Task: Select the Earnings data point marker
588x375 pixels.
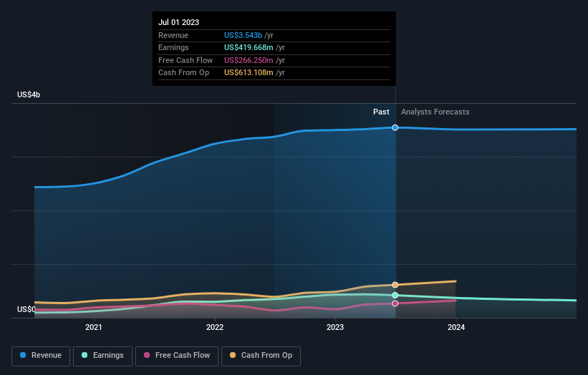Action: (x=395, y=295)
